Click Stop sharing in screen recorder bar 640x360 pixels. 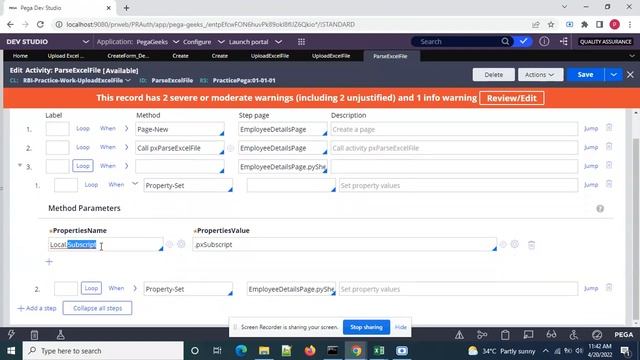(x=366, y=327)
